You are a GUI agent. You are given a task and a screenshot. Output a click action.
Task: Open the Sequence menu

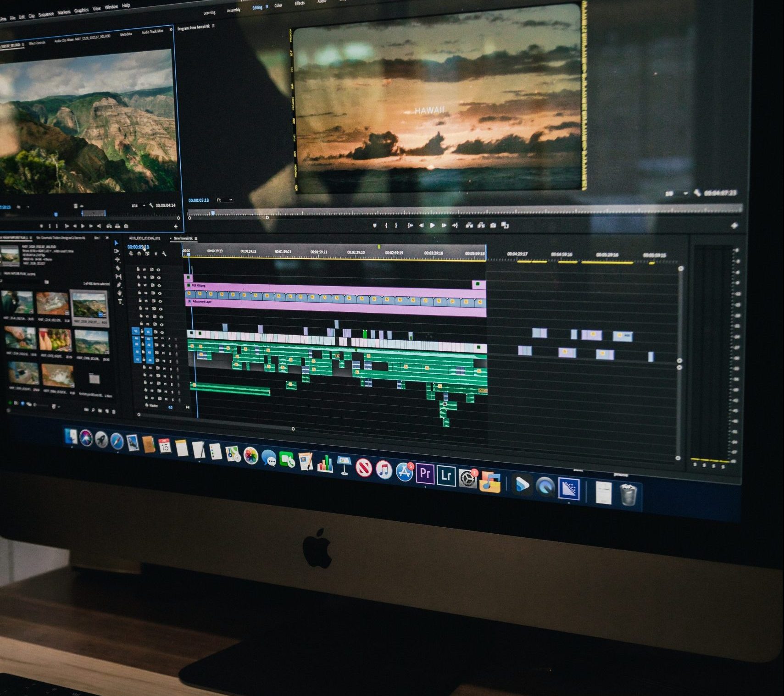pyautogui.click(x=46, y=14)
